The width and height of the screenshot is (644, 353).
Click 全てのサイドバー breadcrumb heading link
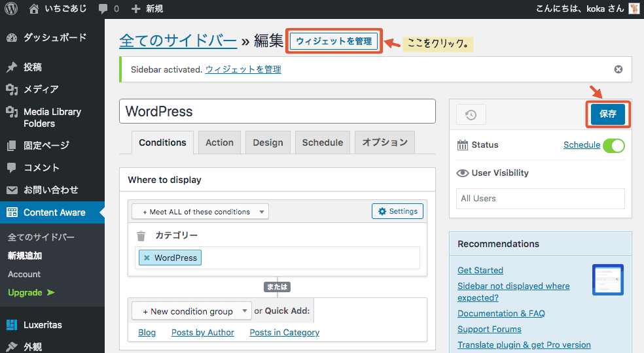178,41
